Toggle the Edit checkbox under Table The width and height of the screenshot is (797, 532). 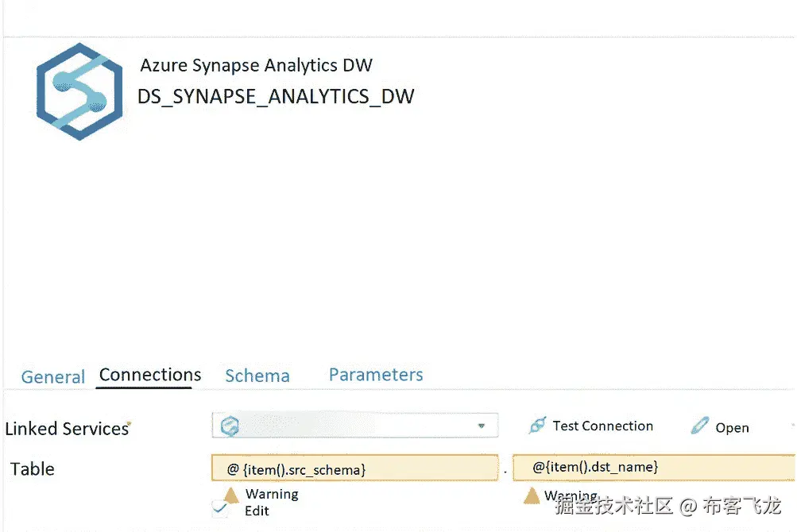tap(220, 510)
